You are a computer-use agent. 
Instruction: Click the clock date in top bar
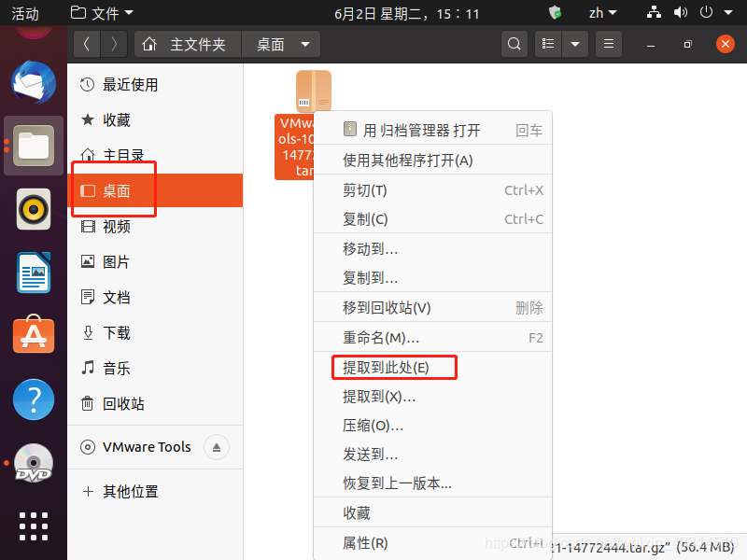[406, 13]
